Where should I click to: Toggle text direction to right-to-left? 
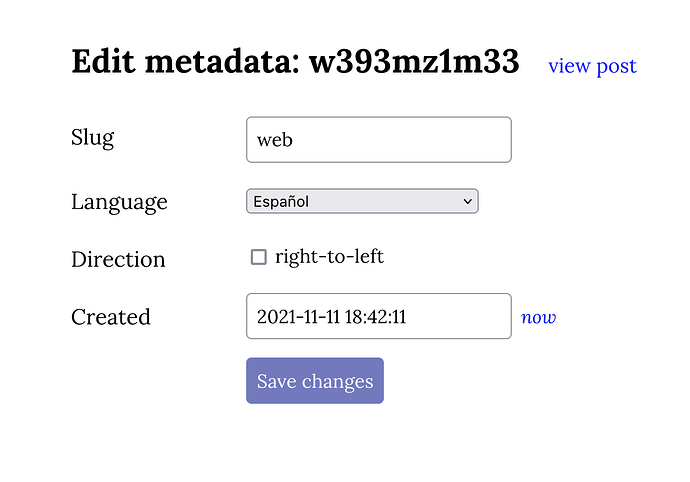259,257
